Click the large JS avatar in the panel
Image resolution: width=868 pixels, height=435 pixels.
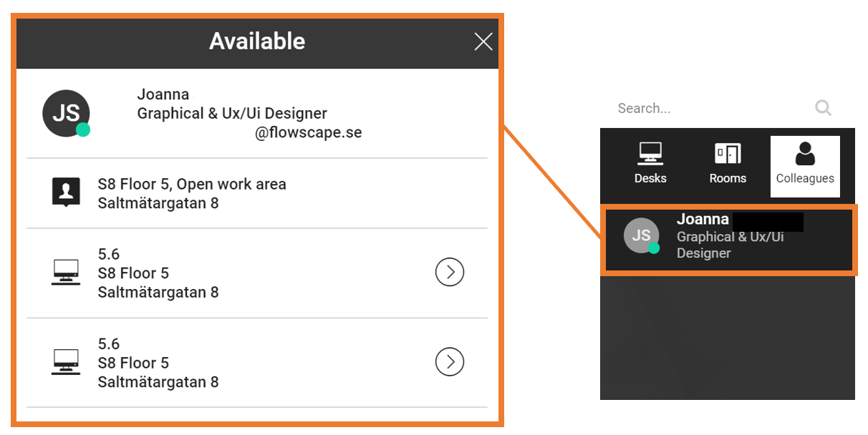[66, 113]
